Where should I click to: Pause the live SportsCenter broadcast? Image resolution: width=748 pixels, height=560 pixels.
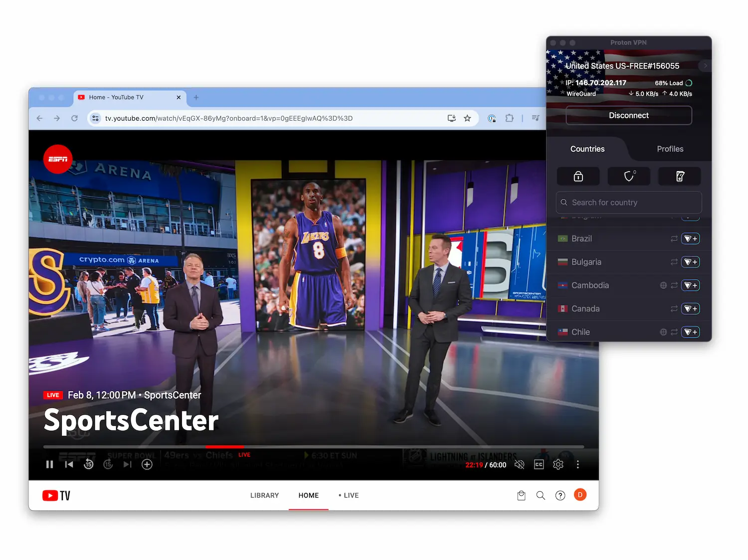[49, 464]
